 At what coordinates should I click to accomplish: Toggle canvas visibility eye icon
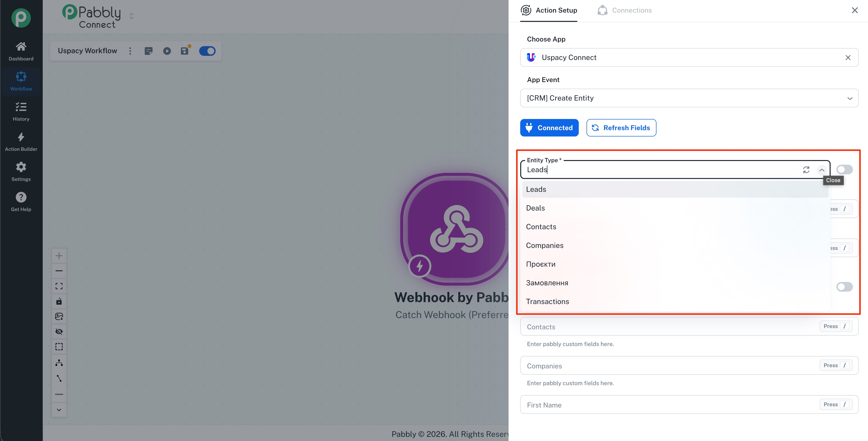tap(59, 332)
